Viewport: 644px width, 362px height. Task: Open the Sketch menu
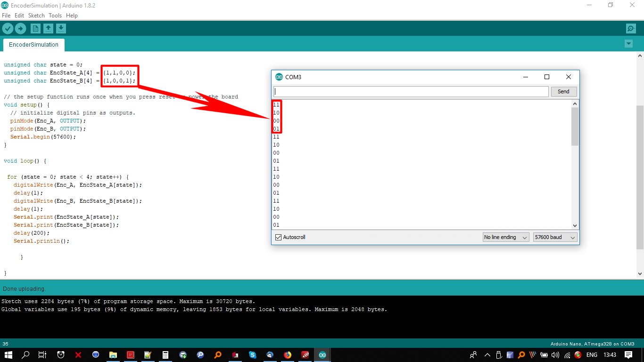click(36, 16)
